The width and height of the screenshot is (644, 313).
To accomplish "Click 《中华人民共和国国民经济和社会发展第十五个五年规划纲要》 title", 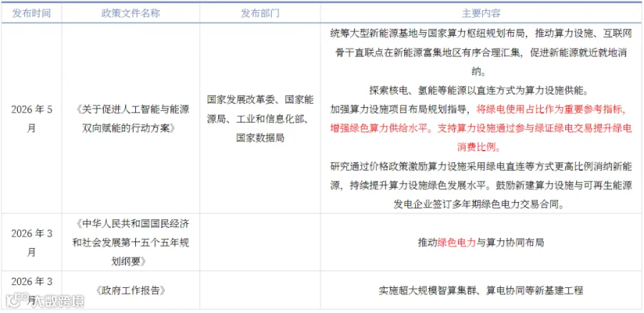I will (x=131, y=242).
